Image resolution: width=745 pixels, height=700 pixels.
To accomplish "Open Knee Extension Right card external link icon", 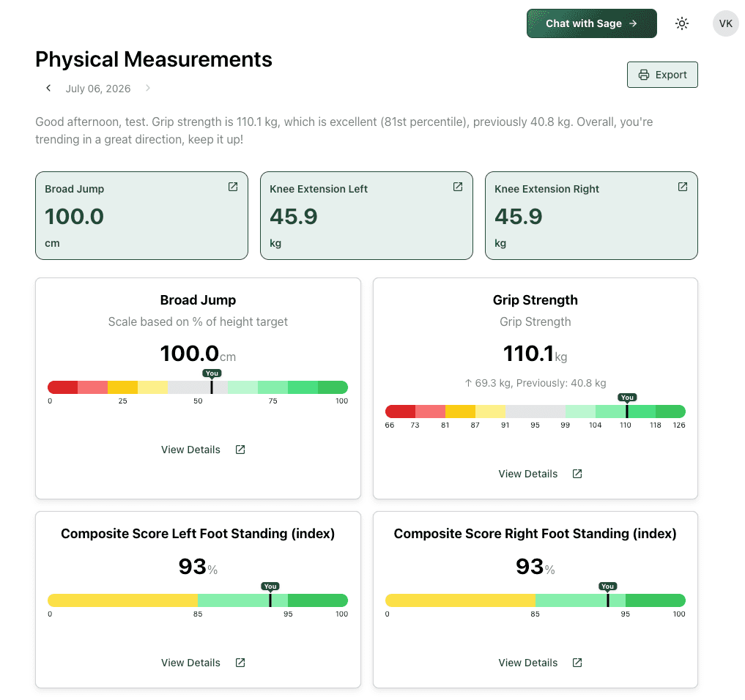I will 682,187.
